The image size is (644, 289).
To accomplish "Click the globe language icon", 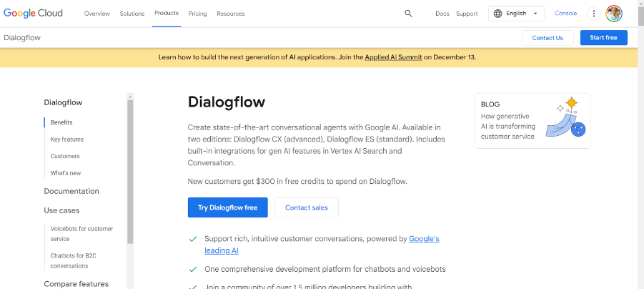I will 497,14.
